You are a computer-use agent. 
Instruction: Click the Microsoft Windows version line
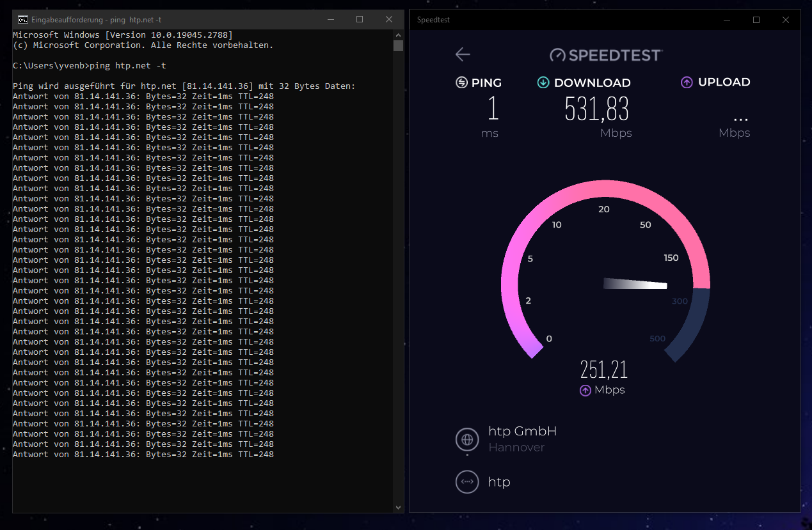click(123, 35)
